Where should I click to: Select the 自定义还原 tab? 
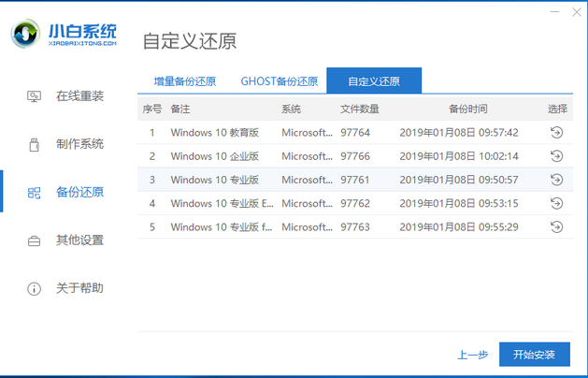(x=374, y=80)
